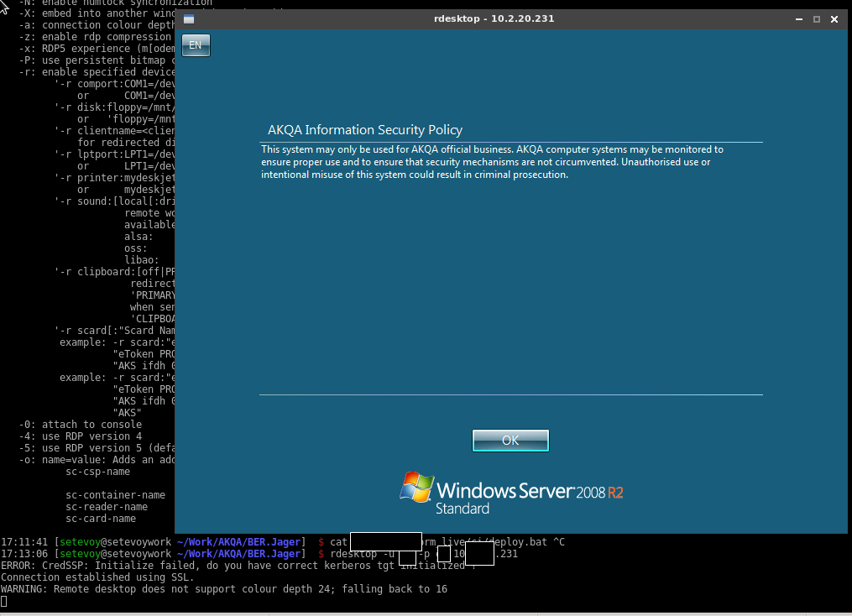The width and height of the screenshot is (852, 616).
Task: Click the OK button on security policy
Action: coord(510,440)
